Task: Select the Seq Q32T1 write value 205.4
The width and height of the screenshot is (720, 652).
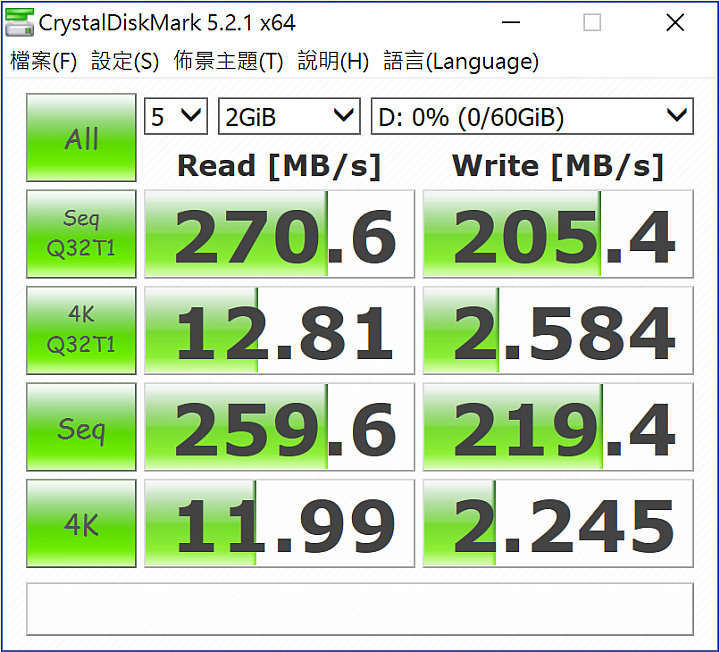Action: click(558, 234)
